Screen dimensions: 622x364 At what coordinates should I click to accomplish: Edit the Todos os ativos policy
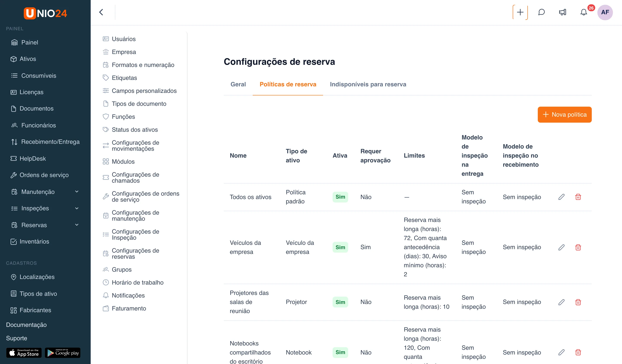pyautogui.click(x=561, y=197)
